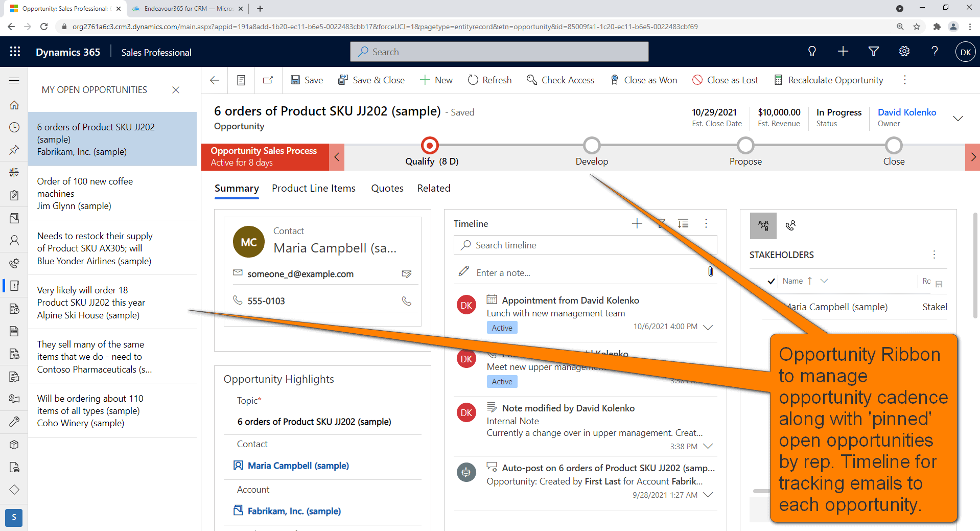Open the Fabrikam, Inc. (sample) account link
Screen dimensions: 980x531
[x=294, y=511]
